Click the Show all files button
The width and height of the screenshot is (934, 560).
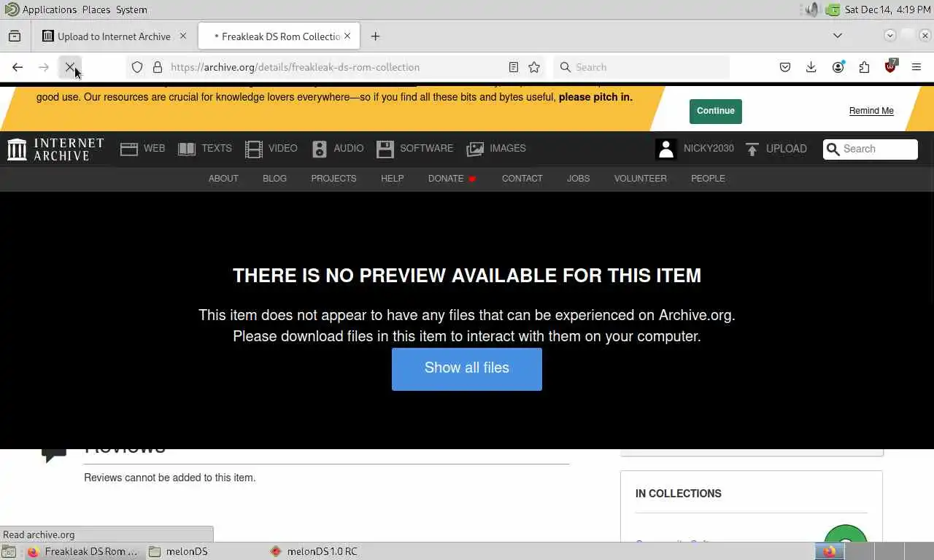tap(467, 368)
